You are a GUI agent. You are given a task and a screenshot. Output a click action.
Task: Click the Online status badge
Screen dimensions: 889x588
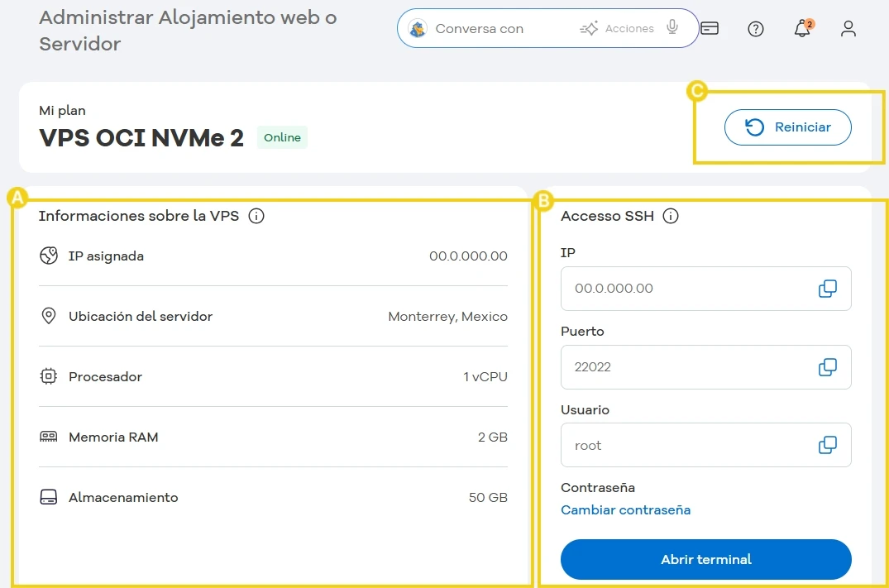click(282, 137)
